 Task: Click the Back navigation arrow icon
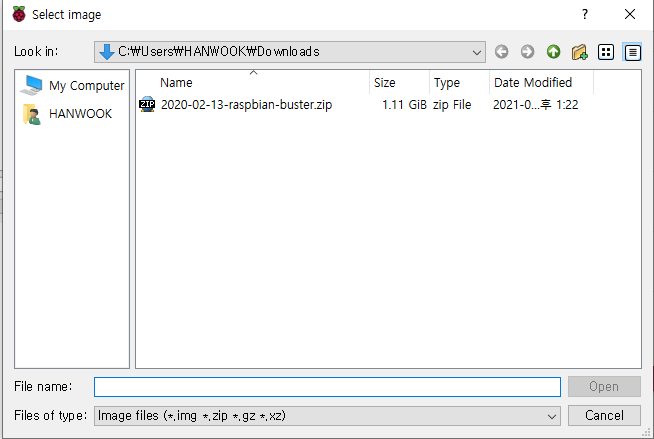501,52
